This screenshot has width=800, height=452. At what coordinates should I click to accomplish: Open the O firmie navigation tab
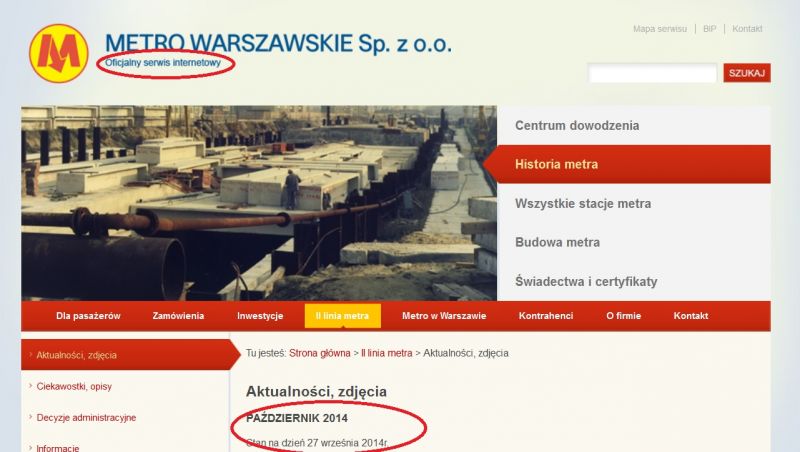click(x=623, y=316)
